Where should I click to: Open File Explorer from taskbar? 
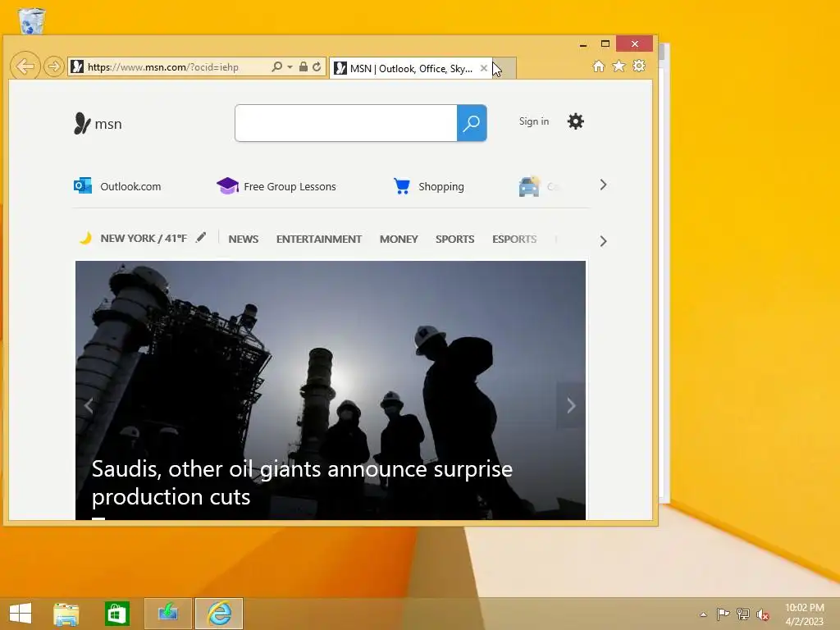click(x=66, y=614)
